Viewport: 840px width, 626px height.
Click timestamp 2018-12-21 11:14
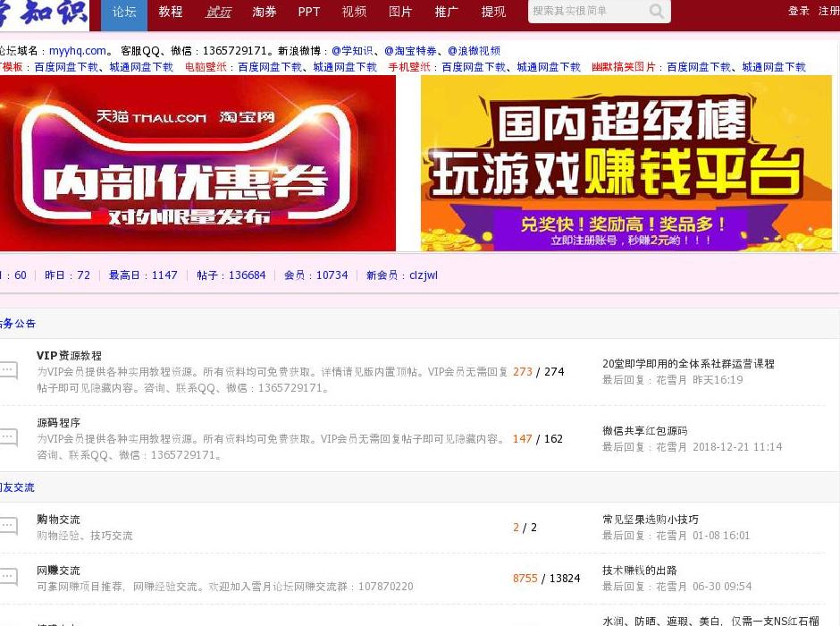coord(737,446)
